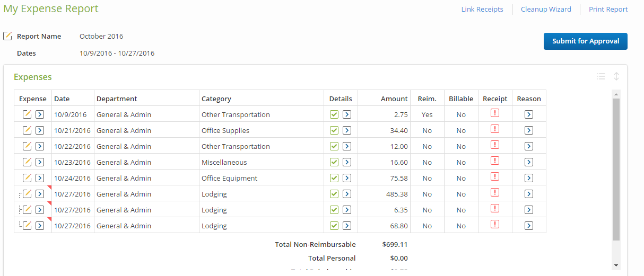Click scrollbar down arrow in Expenses panel
Viewport: 644px width, 276px height.
616,265
